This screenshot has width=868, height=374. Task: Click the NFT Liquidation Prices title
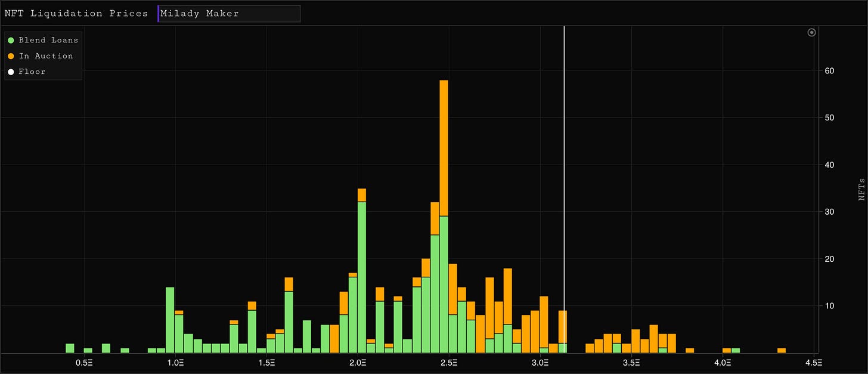pos(76,13)
